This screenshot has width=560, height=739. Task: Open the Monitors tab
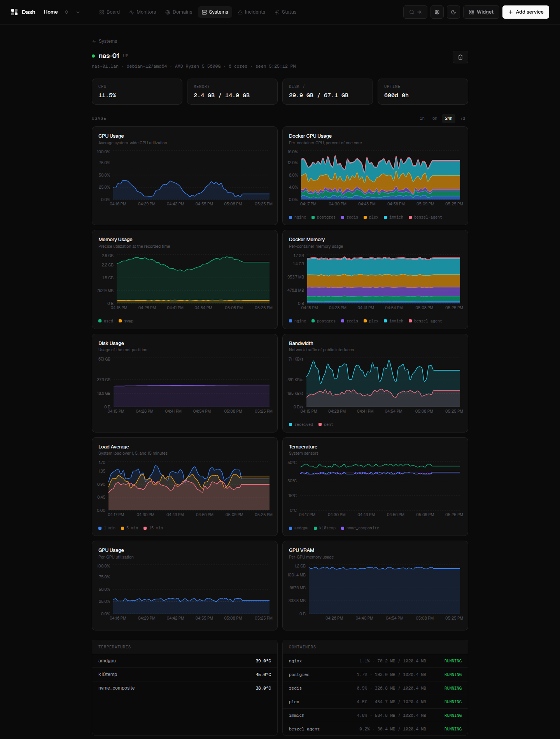[x=142, y=12]
